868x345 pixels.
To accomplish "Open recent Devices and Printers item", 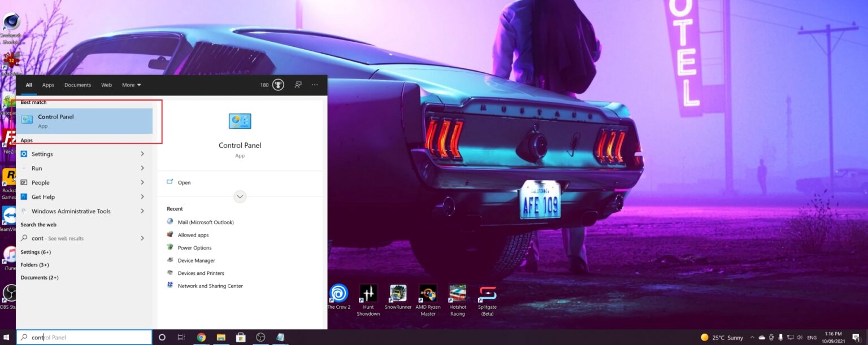I will 201,273.
